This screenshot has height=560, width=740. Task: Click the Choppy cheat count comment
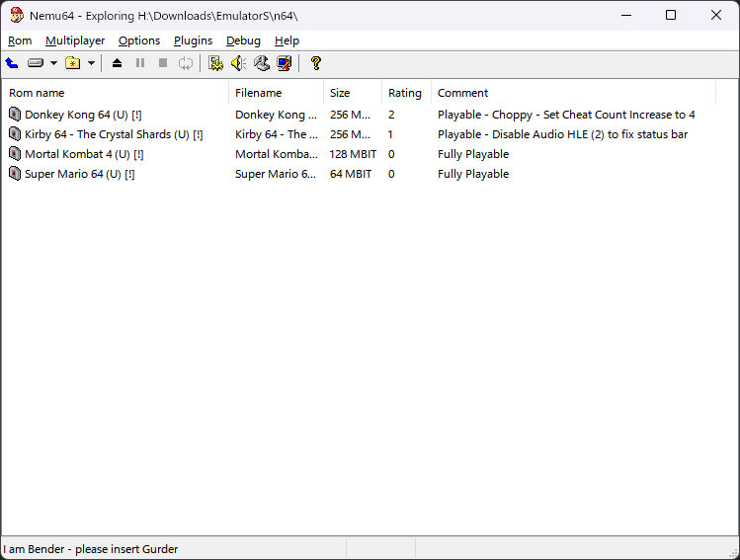(x=566, y=115)
